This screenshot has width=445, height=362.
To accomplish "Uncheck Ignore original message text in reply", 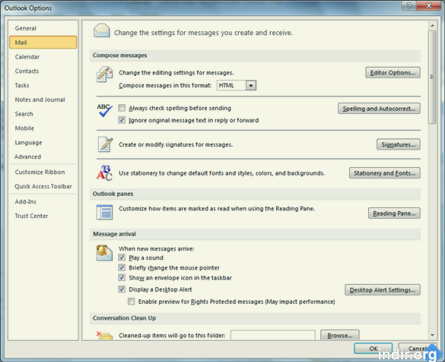I will [x=122, y=120].
